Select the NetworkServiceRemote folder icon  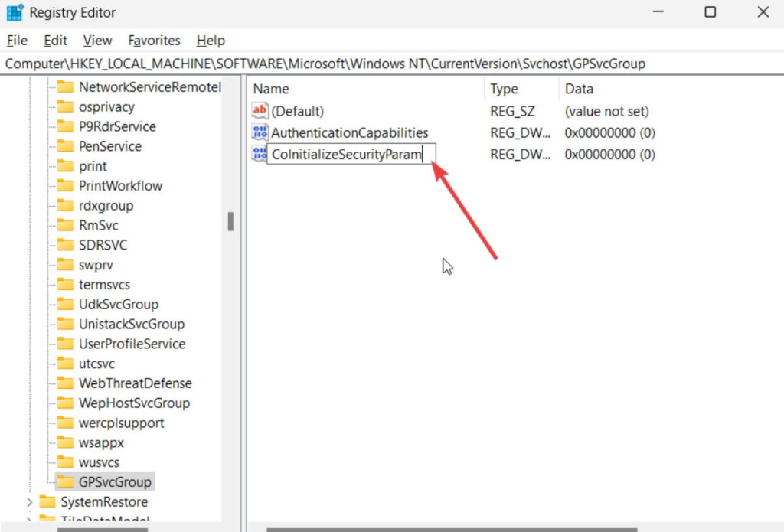(65, 87)
